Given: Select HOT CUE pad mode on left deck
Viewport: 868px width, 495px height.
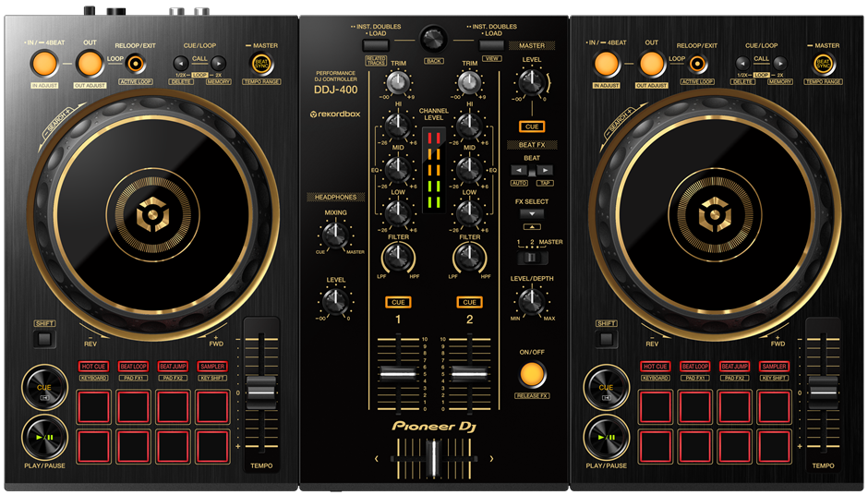Looking at the screenshot, I should point(93,367).
